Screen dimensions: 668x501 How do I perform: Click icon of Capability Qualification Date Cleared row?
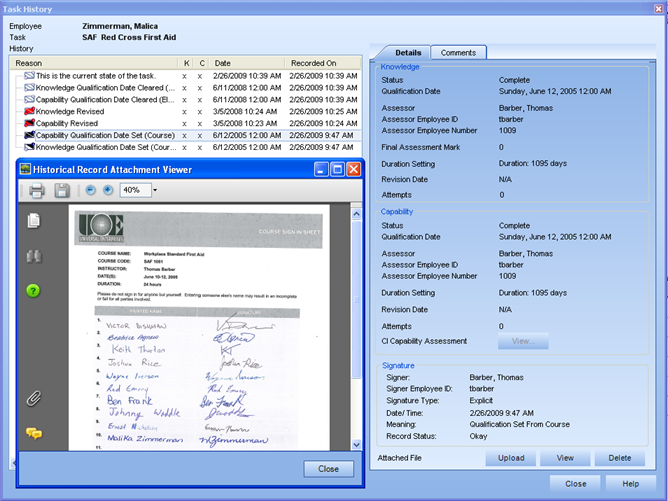pyautogui.click(x=29, y=100)
